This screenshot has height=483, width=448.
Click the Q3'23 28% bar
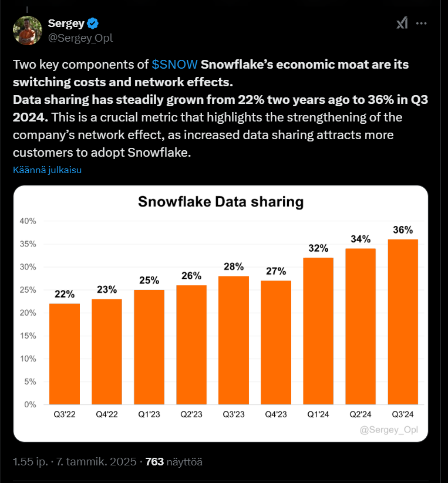coord(234,340)
